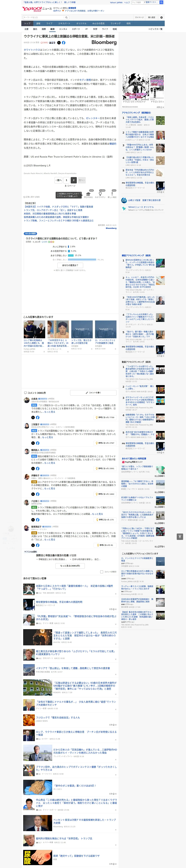Screen dimensions: 186x868
Task: Go to article page 1
Action: pos(66,180)
